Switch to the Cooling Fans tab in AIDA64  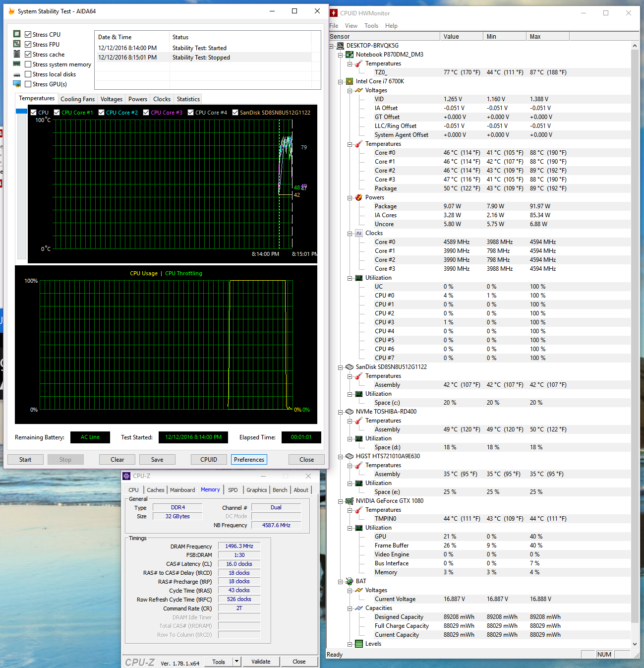(x=77, y=99)
